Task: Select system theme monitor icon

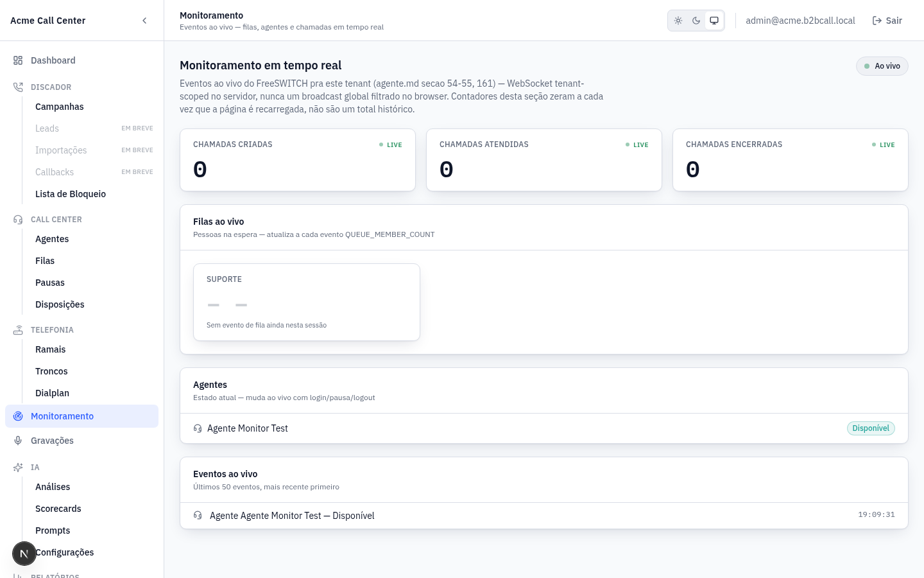Action: coord(714,21)
